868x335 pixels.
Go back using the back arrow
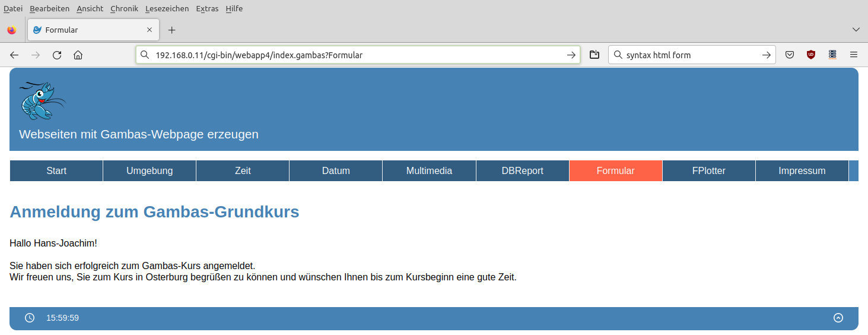(x=14, y=55)
